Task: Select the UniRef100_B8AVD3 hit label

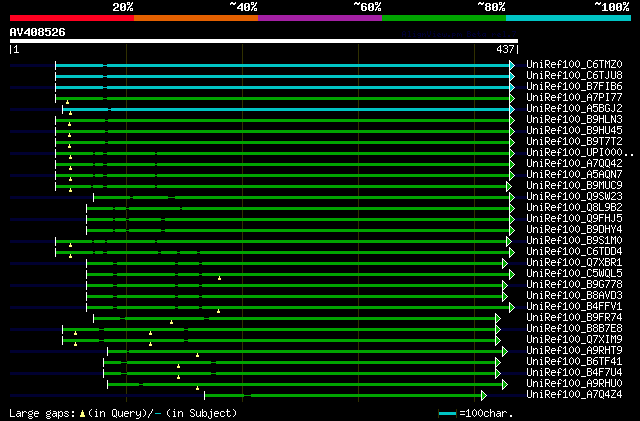Action: point(574,296)
